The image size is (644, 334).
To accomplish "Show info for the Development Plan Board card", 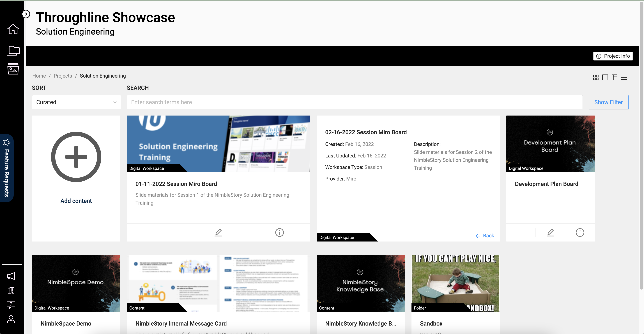I will click(x=580, y=232).
